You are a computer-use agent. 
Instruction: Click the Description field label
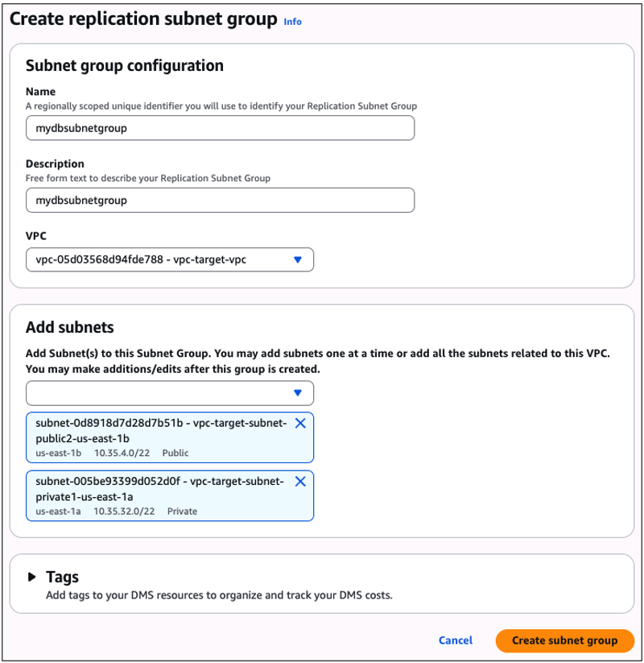[x=55, y=164]
